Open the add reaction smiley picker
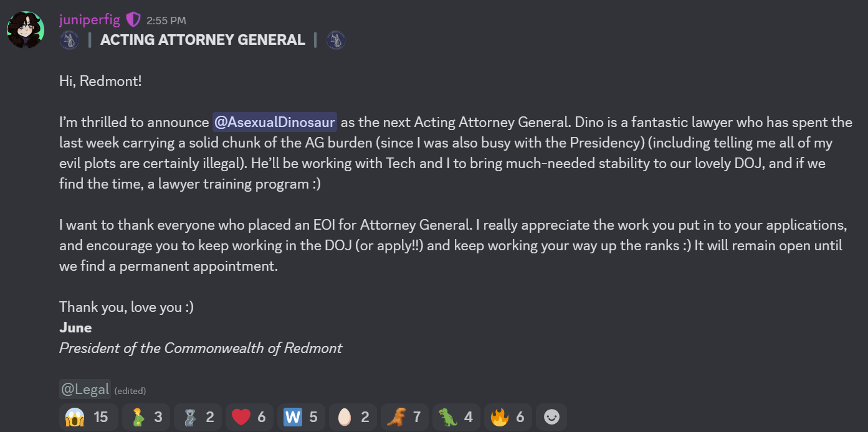868x432 pixels. point(551,417)
